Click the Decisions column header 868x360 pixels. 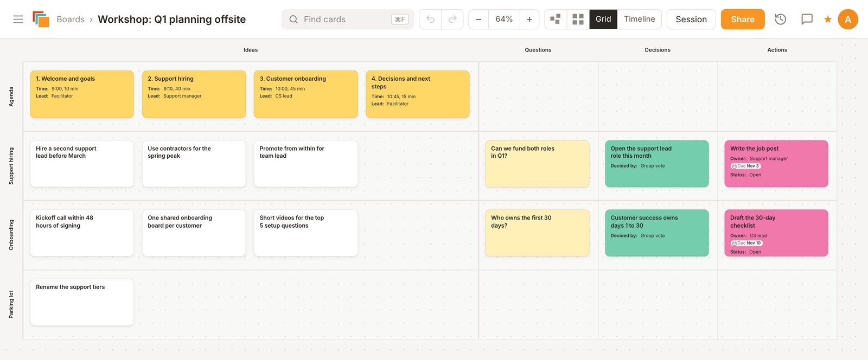click(658, 50)
